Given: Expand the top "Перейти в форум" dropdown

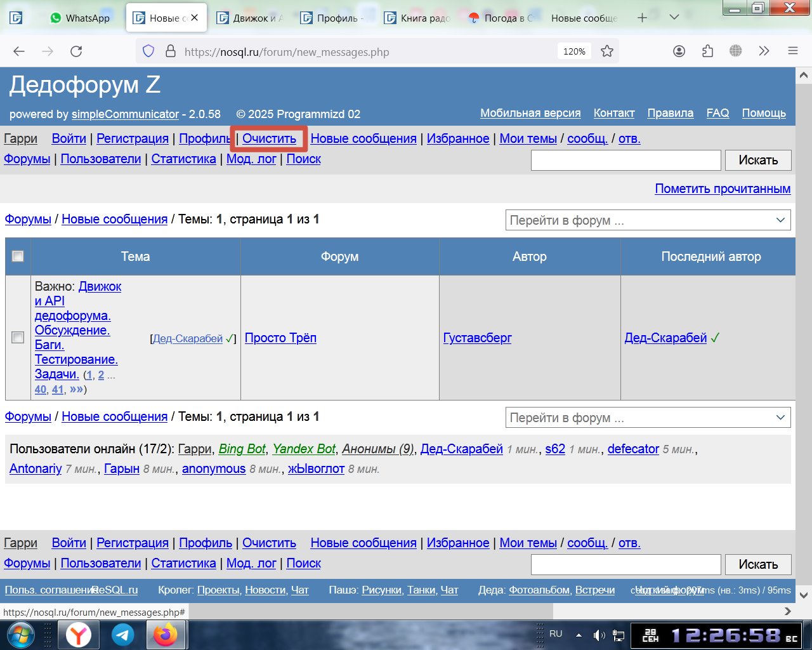Looking at the screenshot, I should coord(648,220).
